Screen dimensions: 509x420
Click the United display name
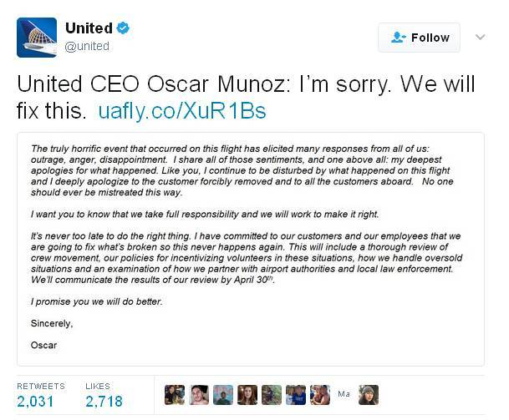click(x=89, y=28)
